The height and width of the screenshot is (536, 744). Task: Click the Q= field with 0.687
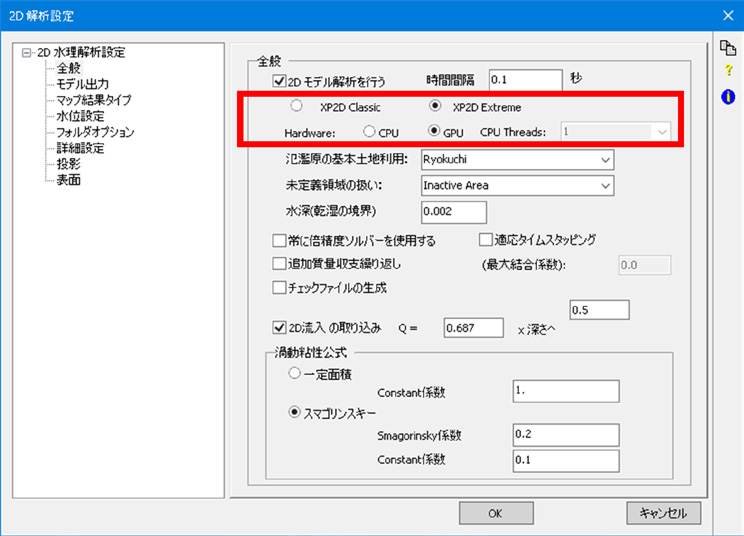(474, 328)
